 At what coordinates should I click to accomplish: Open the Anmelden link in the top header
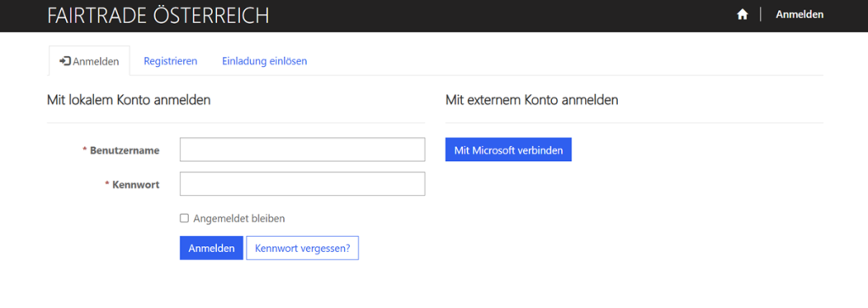click(x=799, y=15)
